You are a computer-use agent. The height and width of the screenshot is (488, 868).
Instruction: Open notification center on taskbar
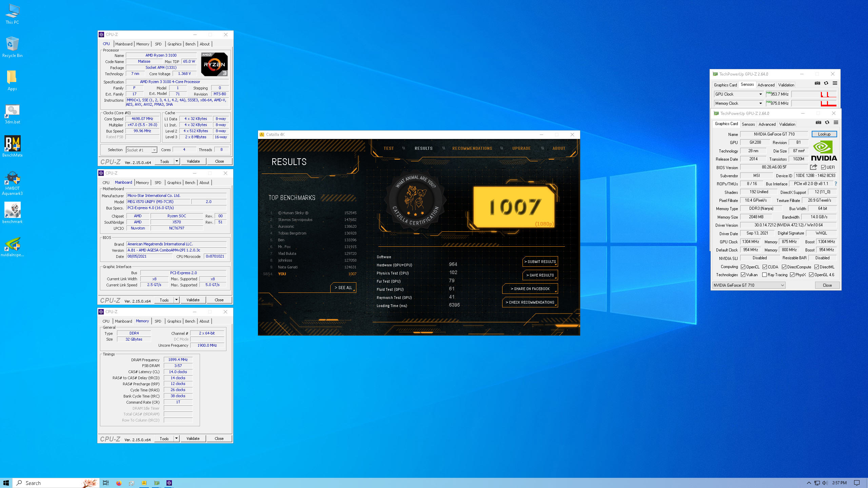[857, 483]
